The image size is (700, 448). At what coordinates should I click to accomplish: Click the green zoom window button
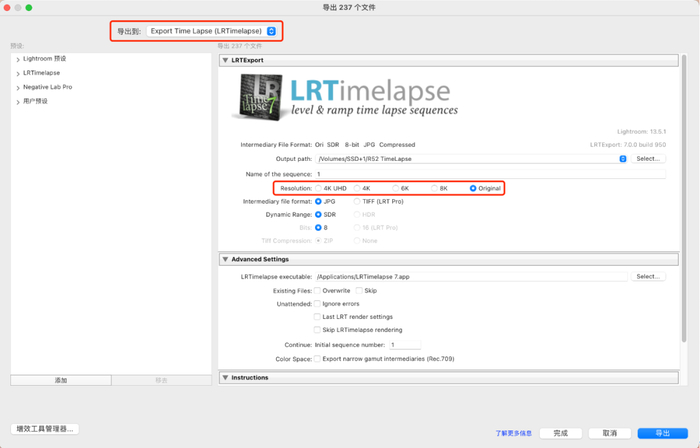29,8
